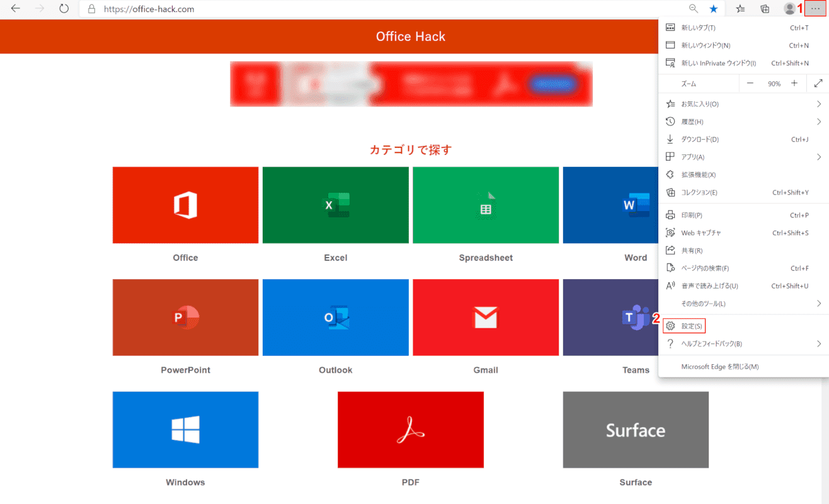Choose Microsoft Edge を閉じる
829x504 pixels.
tap(743, 366)
